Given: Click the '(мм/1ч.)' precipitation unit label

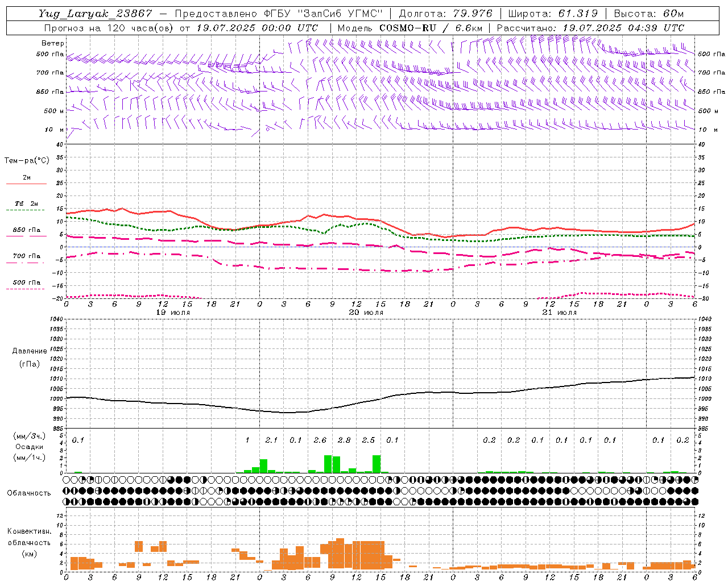Looking at the screenshot, I should (x=30, y=458).
